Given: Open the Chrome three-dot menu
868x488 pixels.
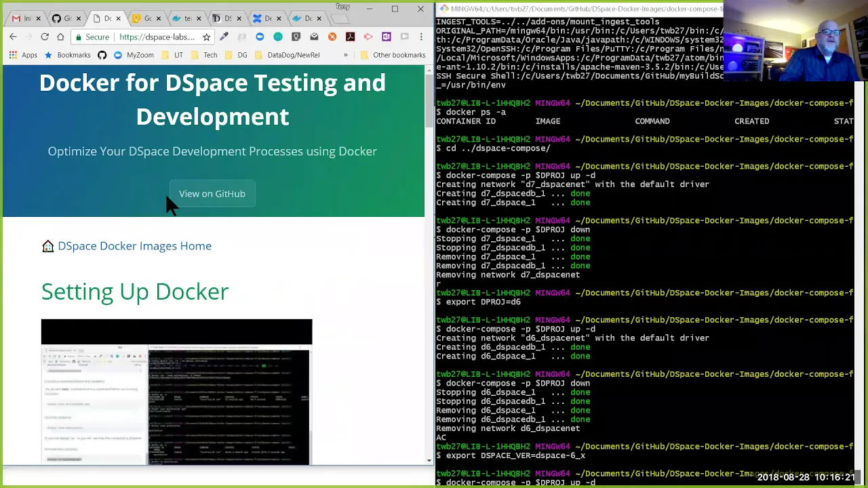Looking at the screenshot, I should (421, 37).
